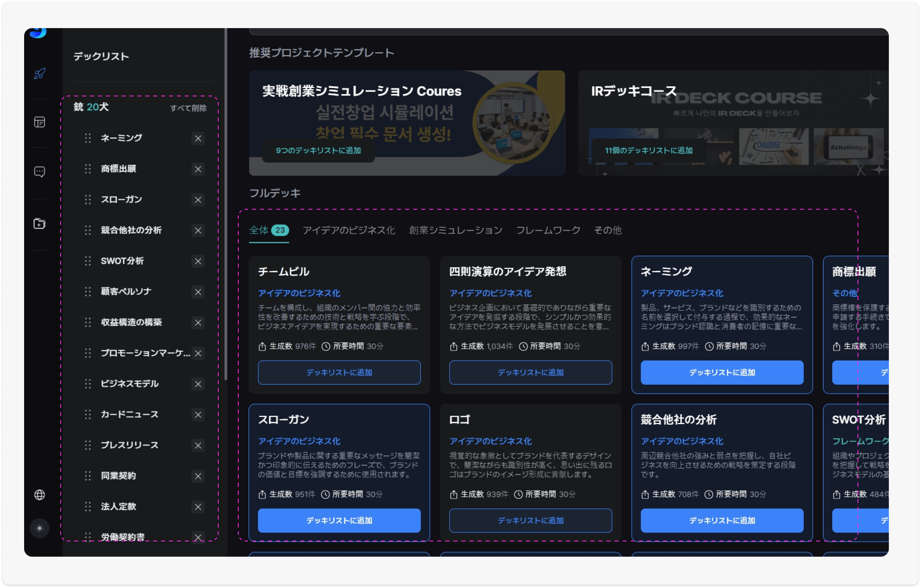Add チームビル card to deck list
This screenshot has width=921, height=588.
[x=339, y=373]
